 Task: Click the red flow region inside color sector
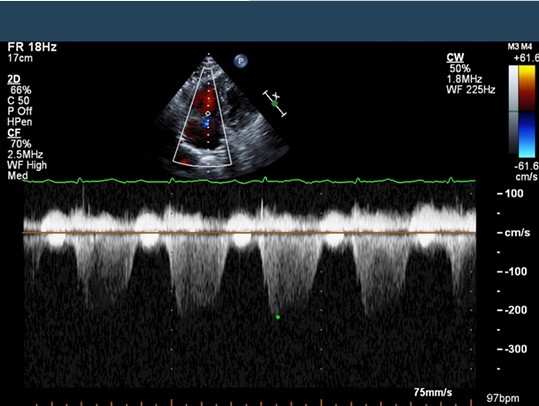[x=205, y=98]
